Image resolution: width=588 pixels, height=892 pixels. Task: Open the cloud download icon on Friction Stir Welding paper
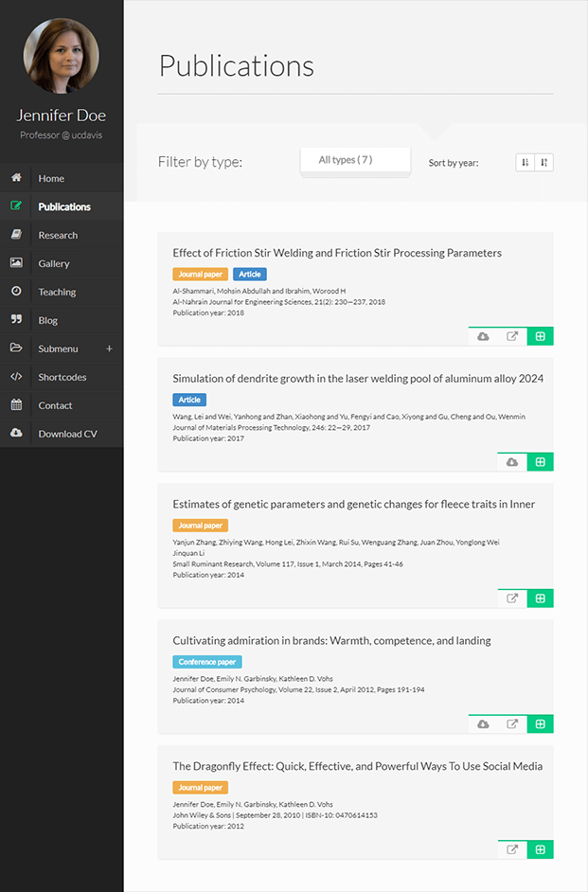[483, 336]
